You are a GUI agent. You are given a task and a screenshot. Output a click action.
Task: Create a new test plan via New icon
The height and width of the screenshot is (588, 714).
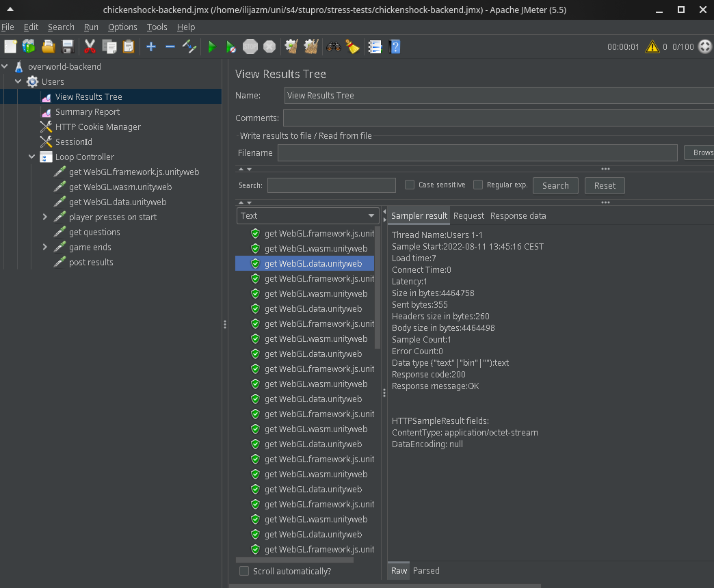click(10, 46)
